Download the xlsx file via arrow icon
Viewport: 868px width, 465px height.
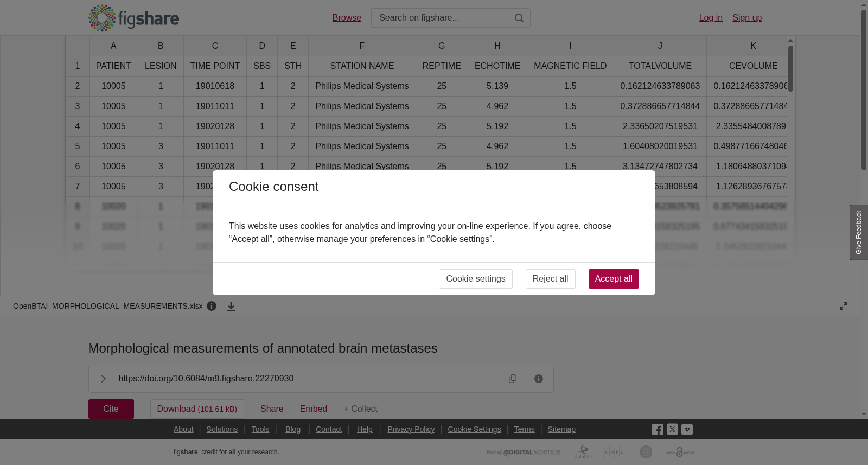pyautogui.click(x=231, y=306)
